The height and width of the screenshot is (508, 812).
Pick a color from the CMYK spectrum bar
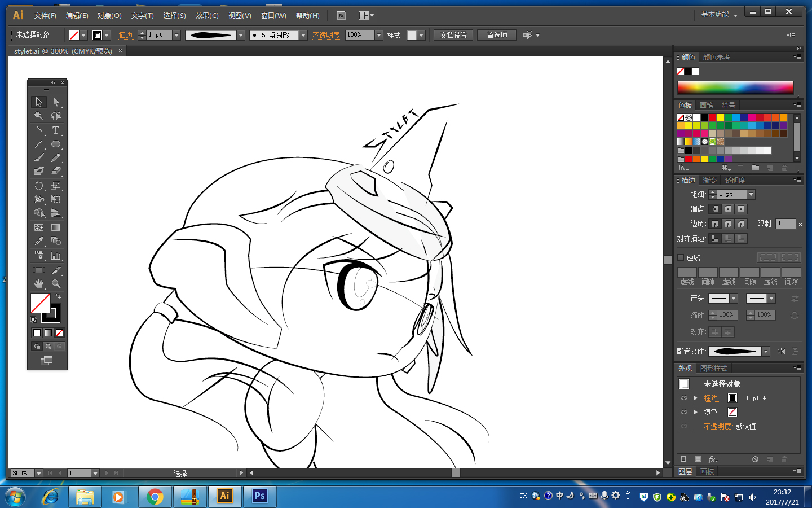[735, 87]
